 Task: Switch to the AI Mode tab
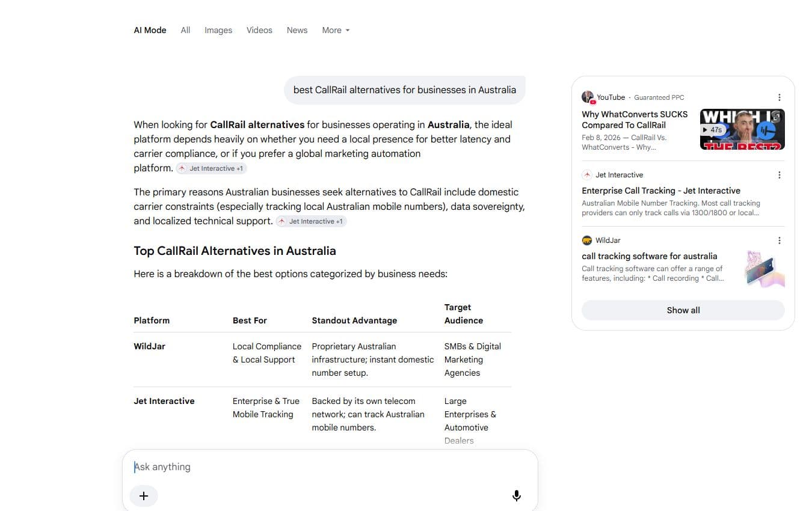pyautogui.click(x=150, y=30)
